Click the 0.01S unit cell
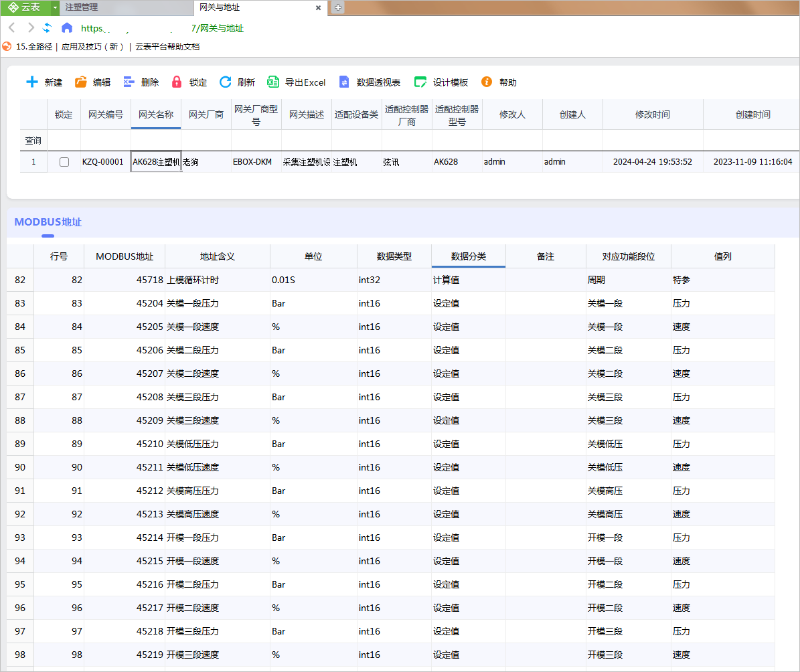Image resolution: width=800 pixels, height=672 pixels. pos(313,280)
